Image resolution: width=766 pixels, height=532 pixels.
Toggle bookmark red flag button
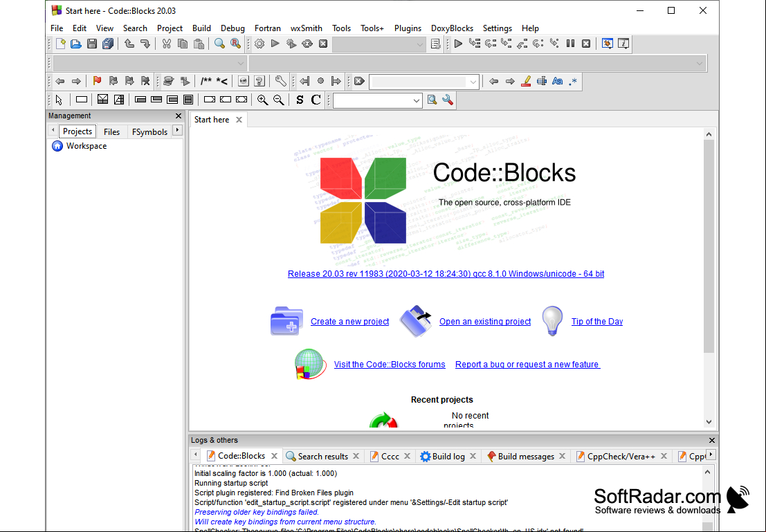[97, 81]
